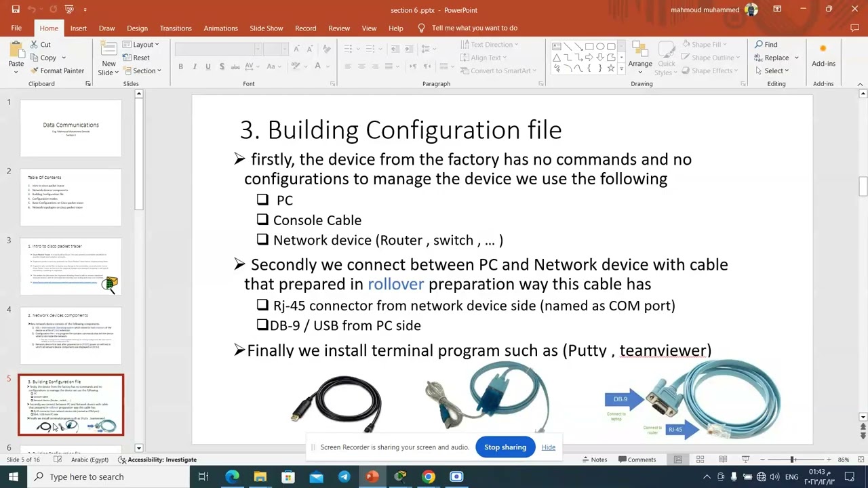The width and height of the screenshot is (868, 488).
Task: Select slide 1 thumbnail Data Communications
Action: coord(71,128)
